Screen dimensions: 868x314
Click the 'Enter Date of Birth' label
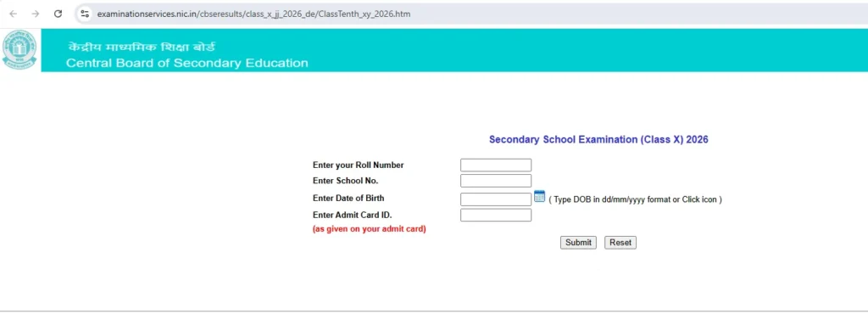[348, 198]
